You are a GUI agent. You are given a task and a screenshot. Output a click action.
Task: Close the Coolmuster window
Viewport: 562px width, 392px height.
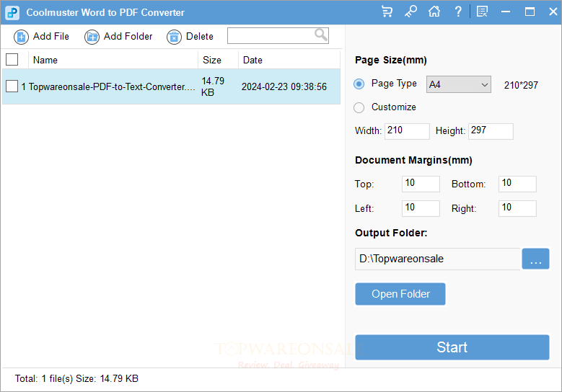tap(553, 12)
